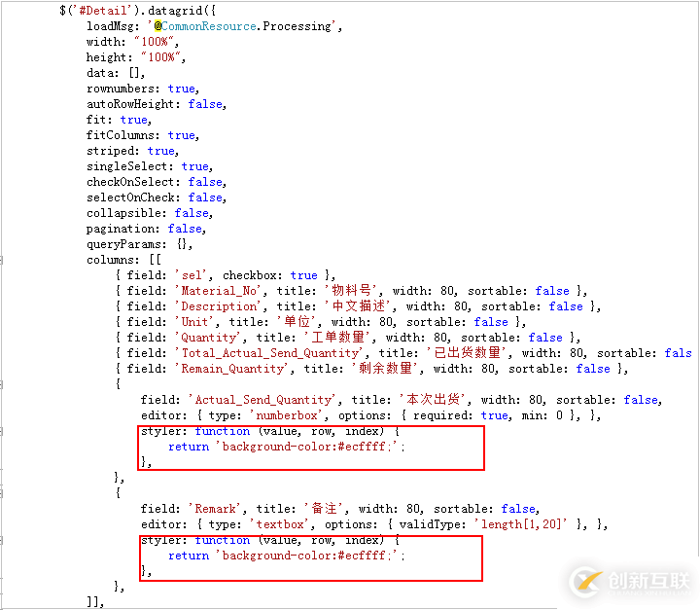Click the 'Quantity' field string in the 工单数量 row

[x=208, y=338]
